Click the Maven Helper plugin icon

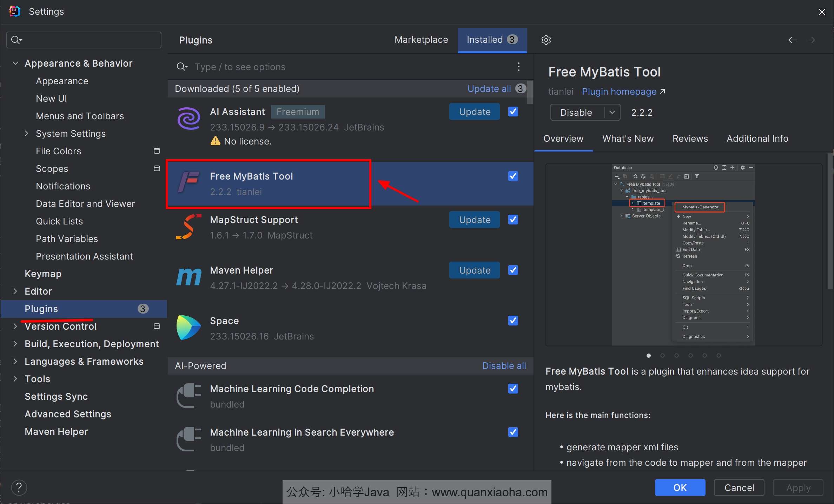(189, 277)
